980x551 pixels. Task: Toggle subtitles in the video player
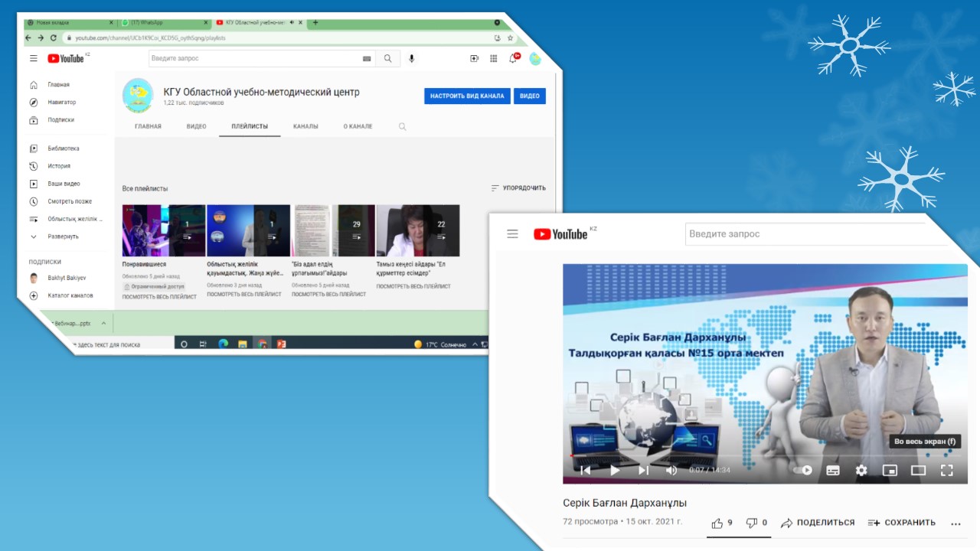[833, 470]
